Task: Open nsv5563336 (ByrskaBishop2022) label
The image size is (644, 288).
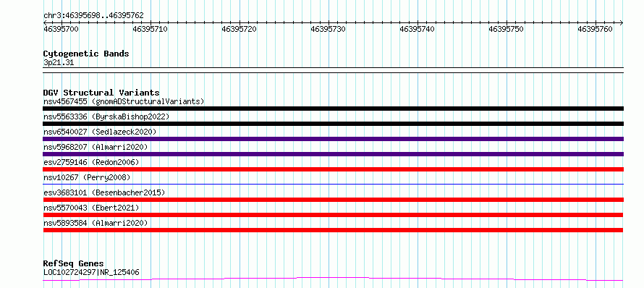Action: (106, 117)
